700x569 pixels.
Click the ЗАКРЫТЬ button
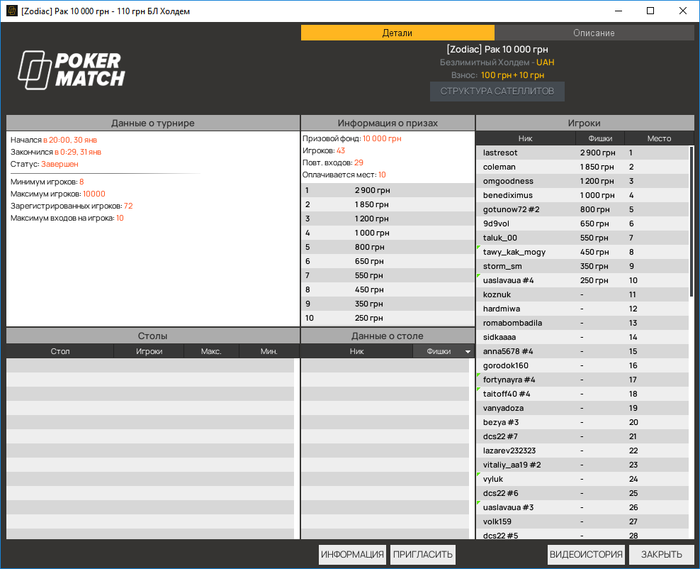point(661,554)
